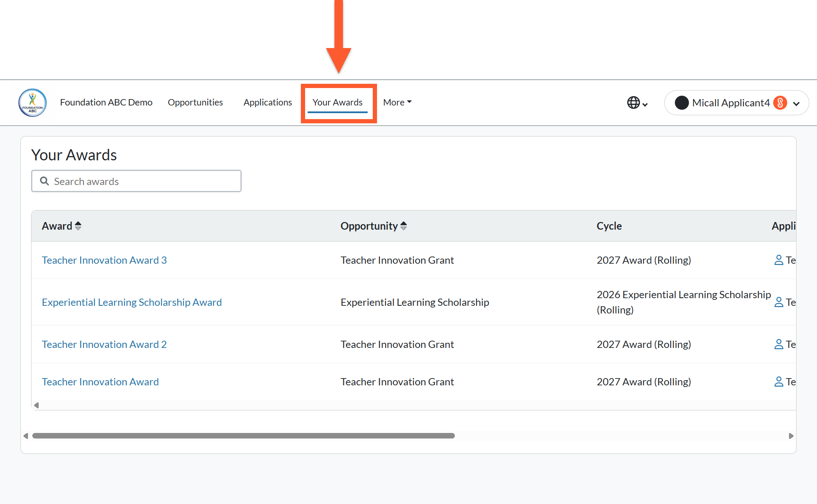This screenshot has width=817, height=504.
Task: Click the Cycle column header
Action: click(609, 226)
